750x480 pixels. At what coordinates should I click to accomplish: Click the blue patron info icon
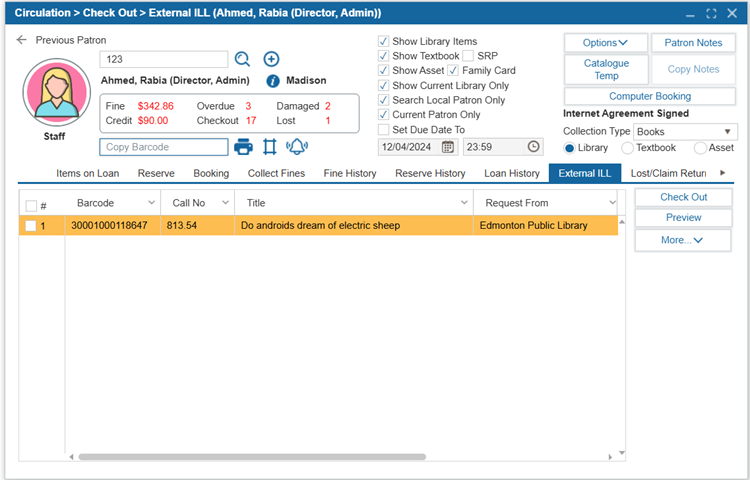tap(272, 81)
